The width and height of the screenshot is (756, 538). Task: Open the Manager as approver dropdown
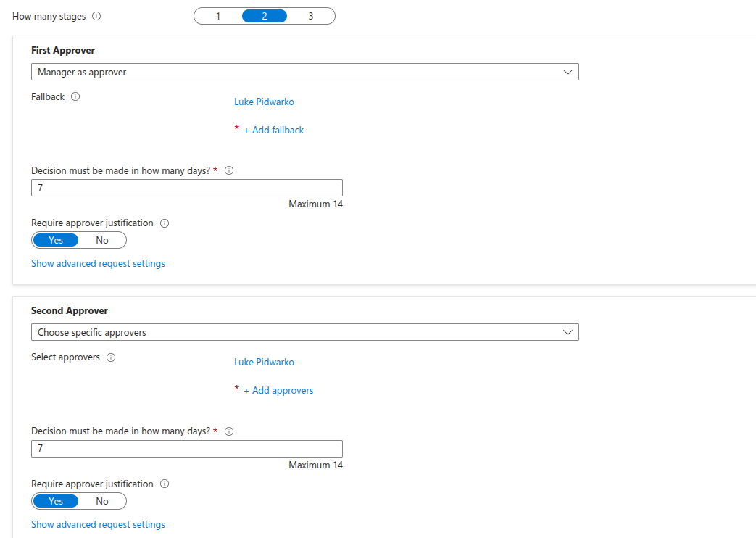click(x=304, y=72)
